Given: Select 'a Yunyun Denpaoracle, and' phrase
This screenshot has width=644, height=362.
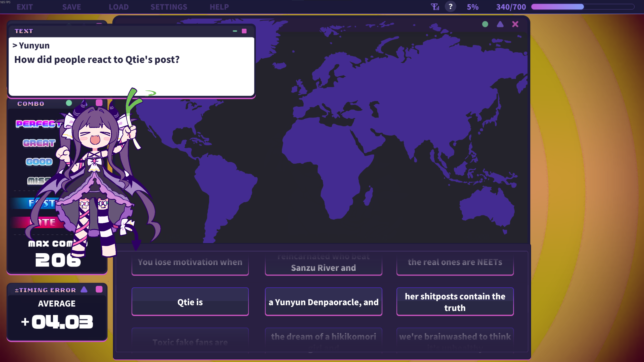Looking at the screenshot, I should pos(324,302).
